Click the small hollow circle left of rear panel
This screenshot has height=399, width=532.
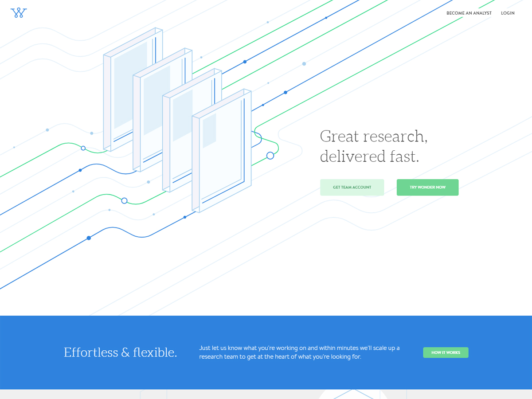tap(83, 148)
